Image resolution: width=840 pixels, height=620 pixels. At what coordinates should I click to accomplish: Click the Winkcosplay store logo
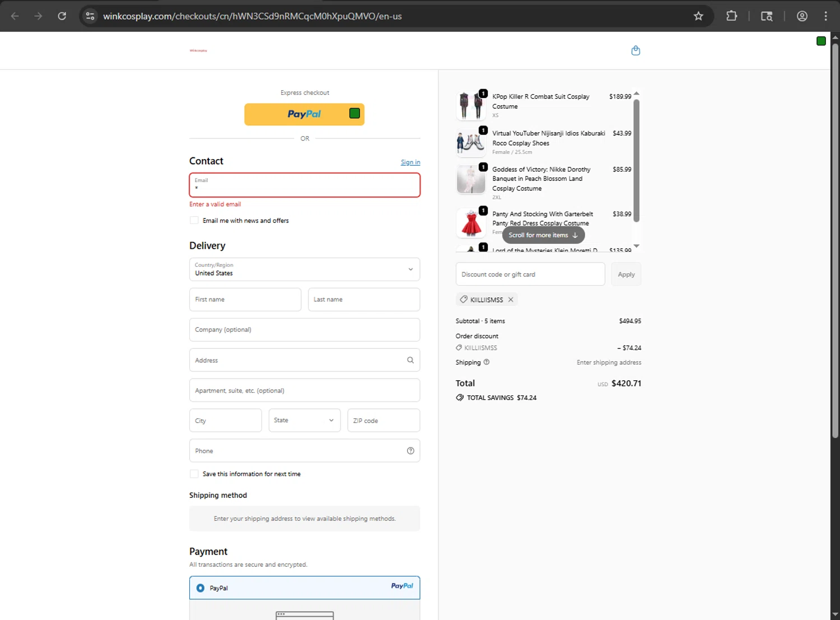(x=198, y=50)
